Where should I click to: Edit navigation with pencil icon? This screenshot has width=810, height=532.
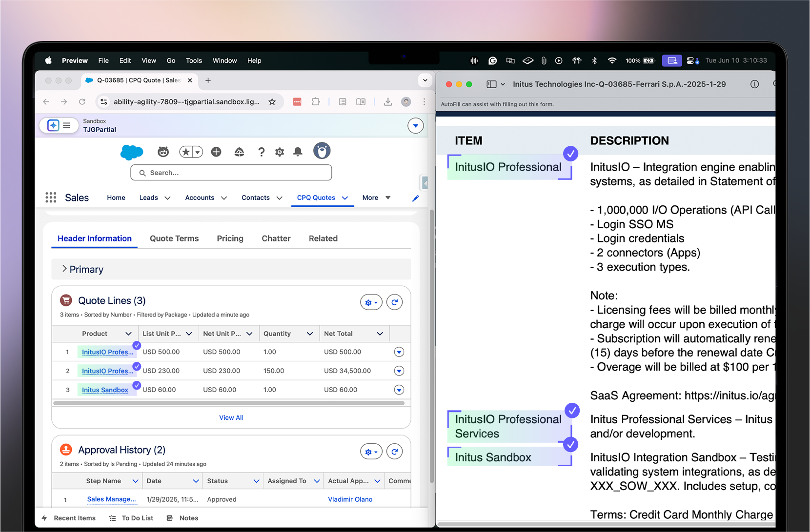415,198
